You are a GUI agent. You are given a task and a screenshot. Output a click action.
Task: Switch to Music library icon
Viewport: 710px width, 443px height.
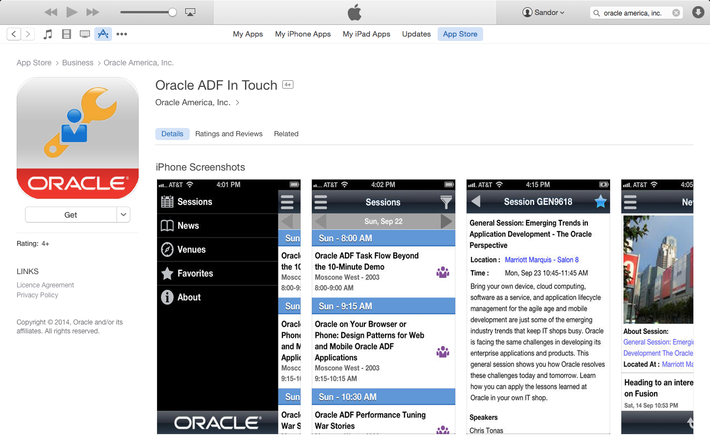point(48,34)
